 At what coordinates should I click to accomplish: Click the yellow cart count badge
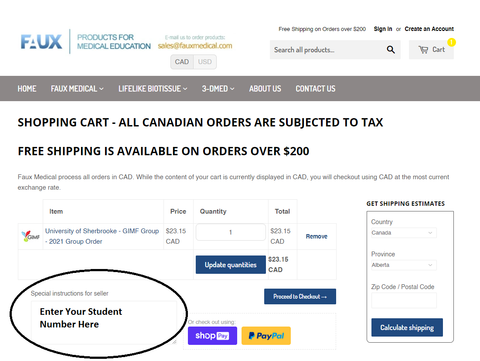(451, 42)
